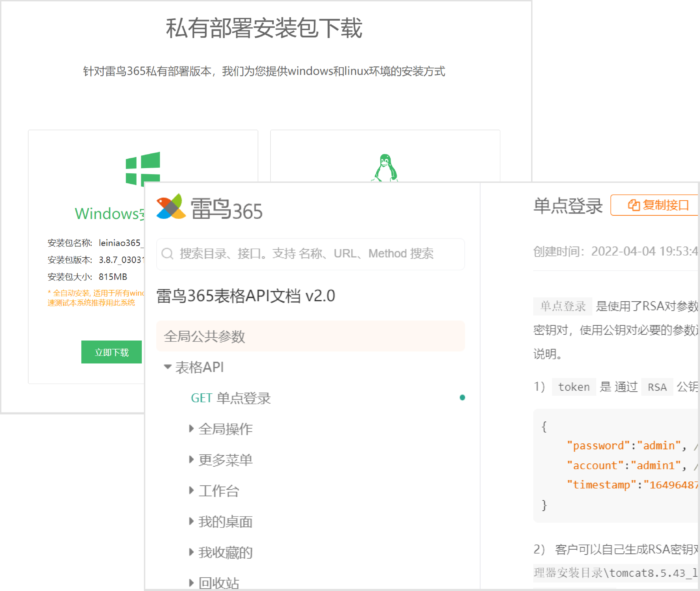This screenshot has width=700, height=591.
Task: Select the 更多菜单 label
Action: (225, 460)
